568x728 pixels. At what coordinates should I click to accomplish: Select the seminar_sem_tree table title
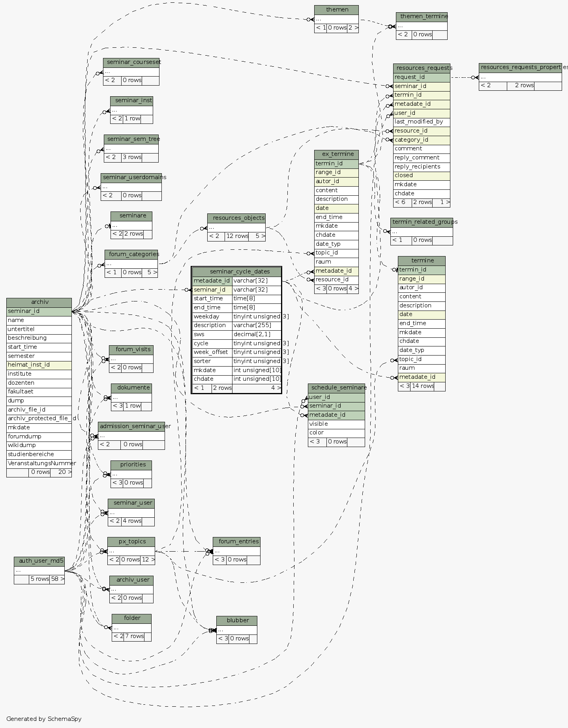(131, 139)
